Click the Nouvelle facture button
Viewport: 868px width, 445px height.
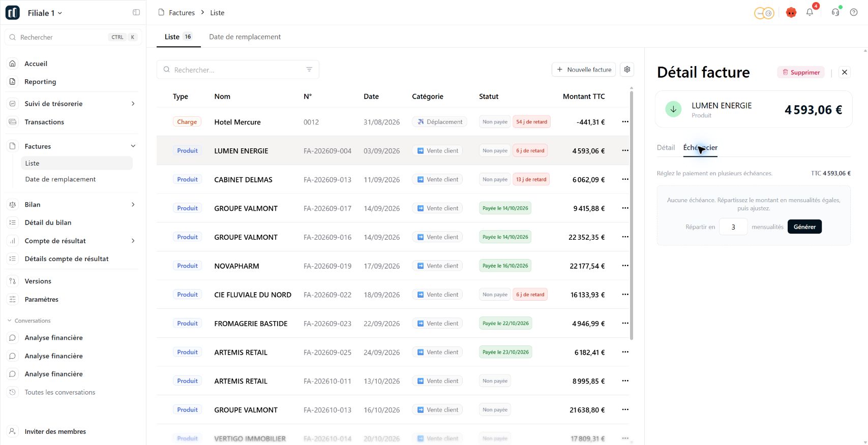[x=584, y=70]
